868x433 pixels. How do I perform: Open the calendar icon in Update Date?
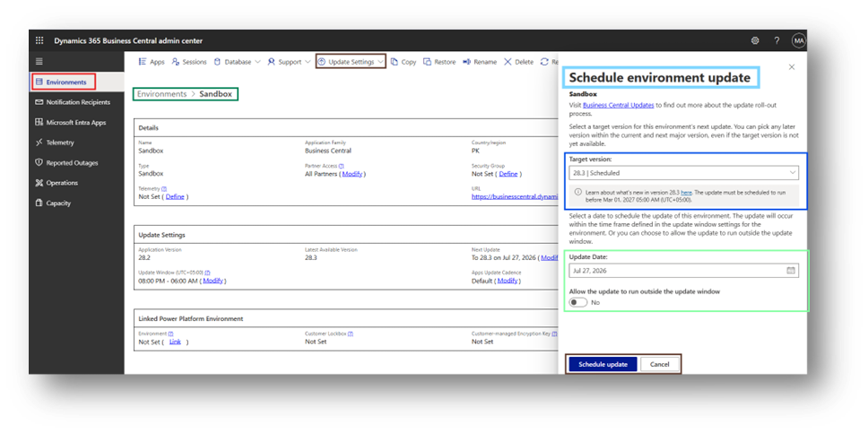tap(791, 271)
